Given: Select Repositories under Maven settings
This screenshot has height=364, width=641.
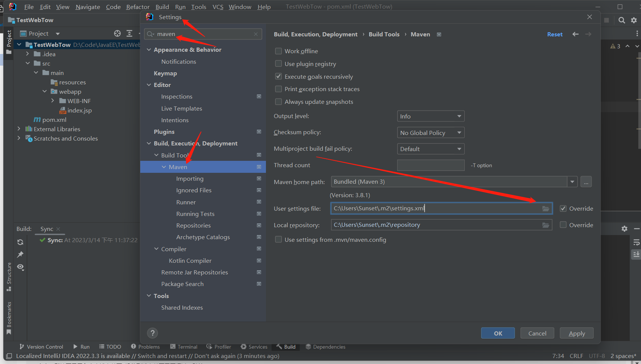Looking at the screenshot, I should coord(194,225).
